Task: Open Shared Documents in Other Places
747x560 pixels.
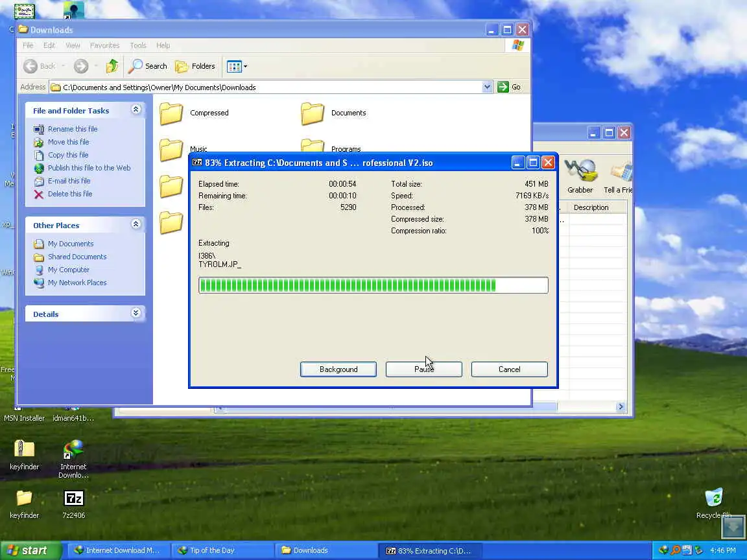Action: tap(77, 257)
